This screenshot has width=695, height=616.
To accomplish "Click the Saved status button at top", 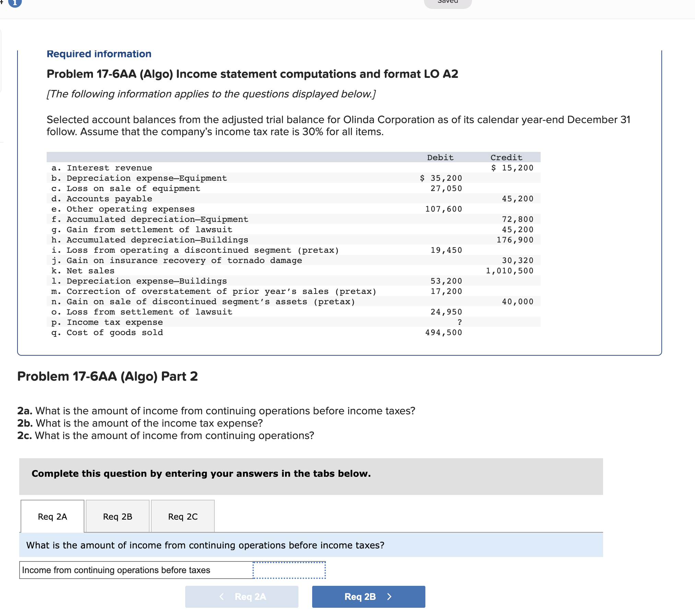I will pyautogui.click(x=448, y=2).
